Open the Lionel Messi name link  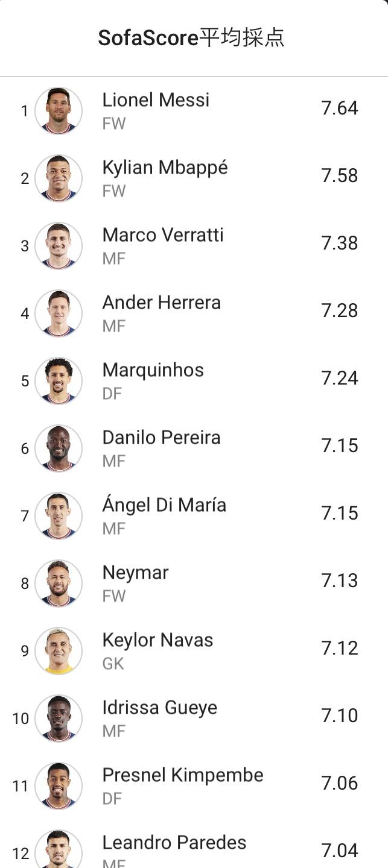pyautogui.click(x=156, y=99)
